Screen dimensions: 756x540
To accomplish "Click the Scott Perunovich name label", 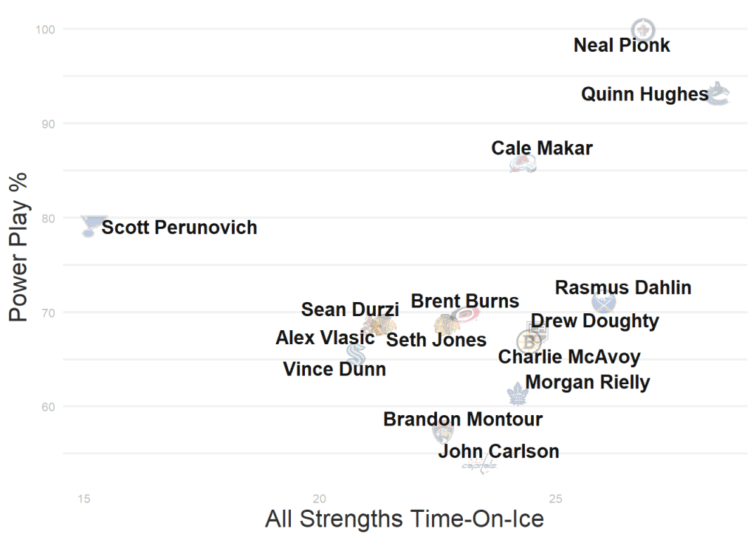I will (179, 228).
